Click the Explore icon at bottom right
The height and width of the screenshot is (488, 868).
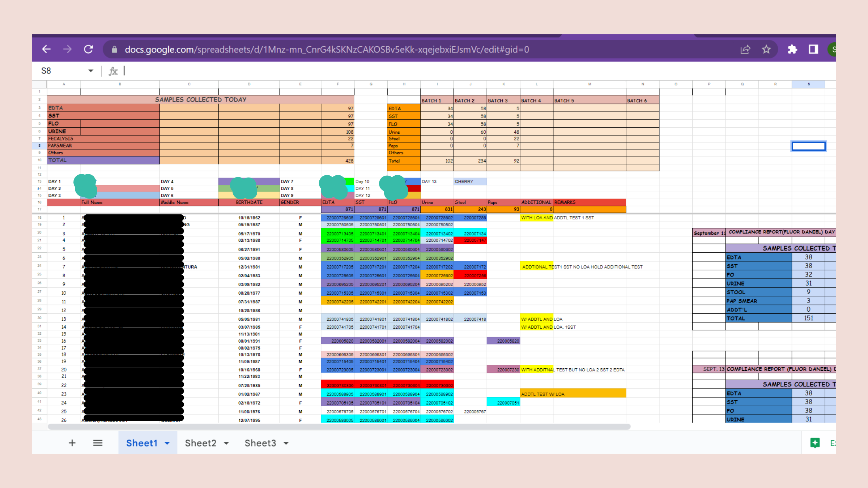[815, 443]
